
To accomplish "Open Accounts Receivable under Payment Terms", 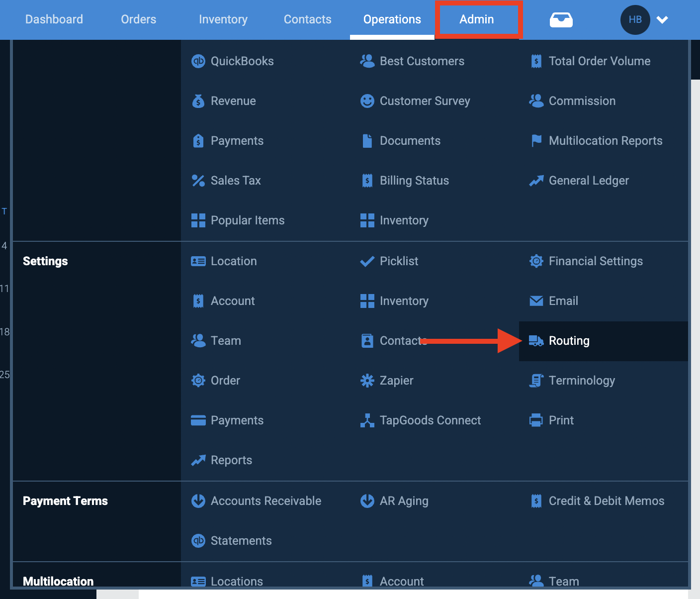I will click(x=266, y=501).
